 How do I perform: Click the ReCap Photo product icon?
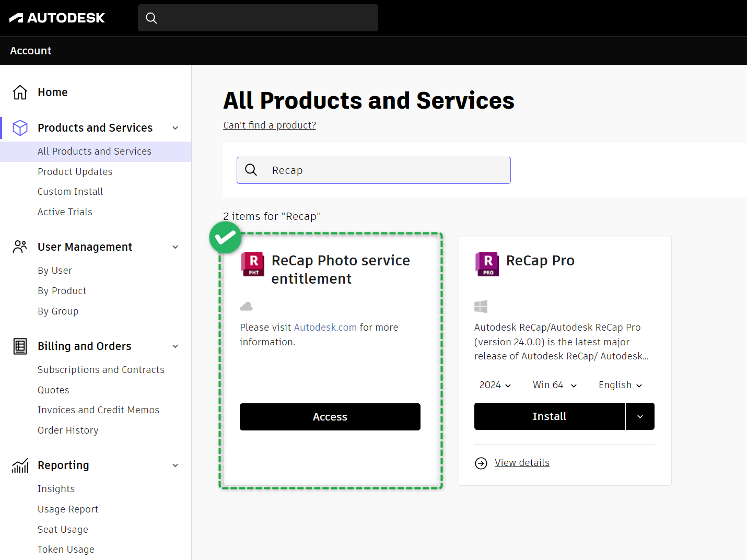(x=253, y=264)
